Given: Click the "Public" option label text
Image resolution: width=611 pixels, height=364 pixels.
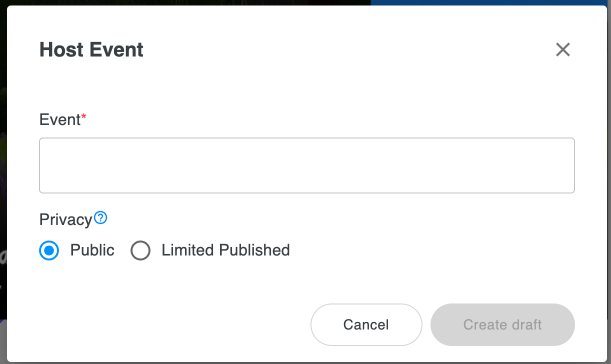Looking at the screenshot, I should coord(92,250).
